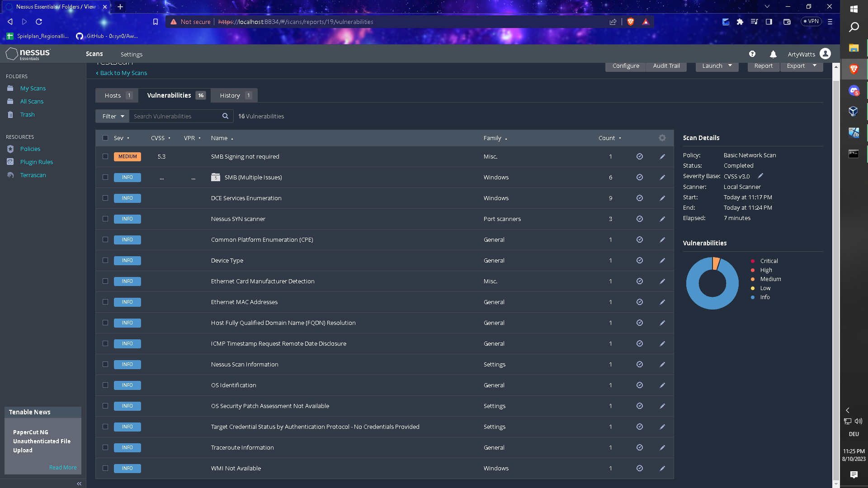Expand the Launch button dropdown

click(x=731, y=66)
